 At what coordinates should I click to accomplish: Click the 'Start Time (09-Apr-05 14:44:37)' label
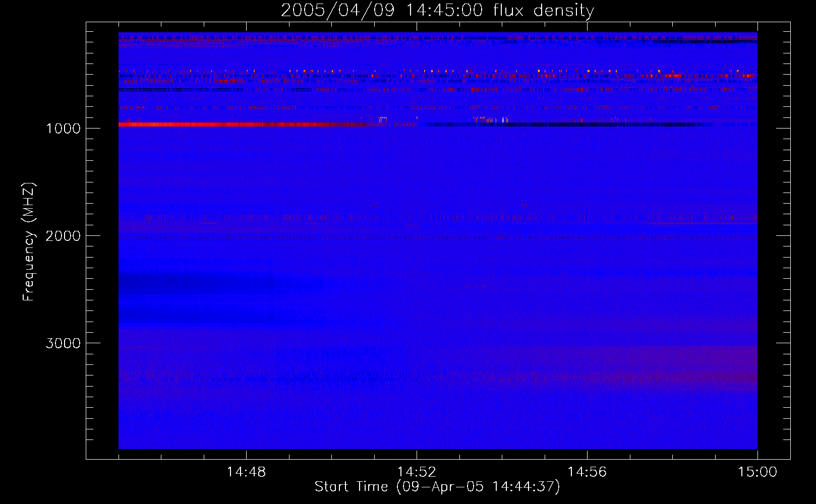[x=437, y=487]
